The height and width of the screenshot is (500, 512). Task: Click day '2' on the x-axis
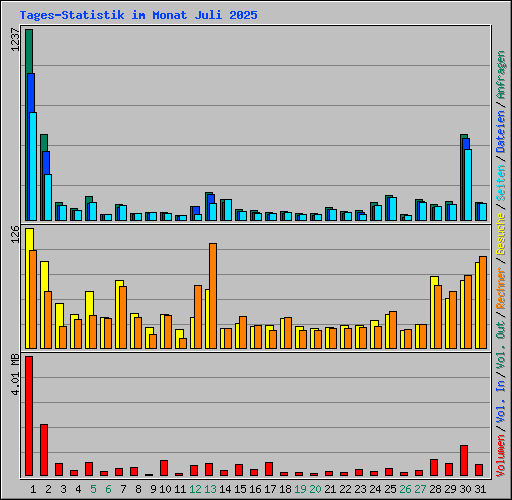point(48,489)
